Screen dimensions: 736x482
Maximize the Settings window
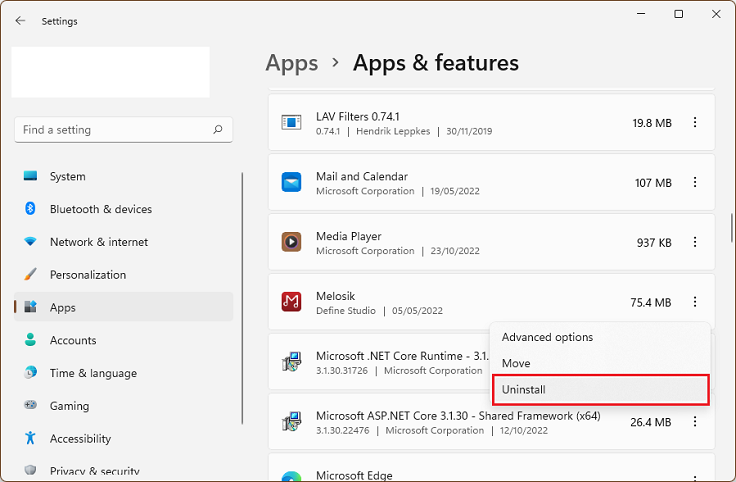pyautogui.click(x=678, y=14)
